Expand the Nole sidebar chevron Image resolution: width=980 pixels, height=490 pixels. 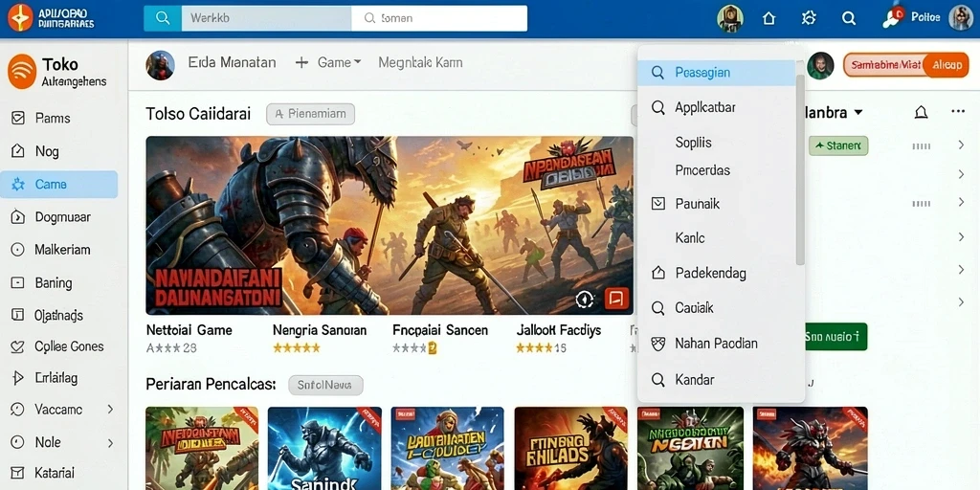pyautogui.click(x=110, y=442)
